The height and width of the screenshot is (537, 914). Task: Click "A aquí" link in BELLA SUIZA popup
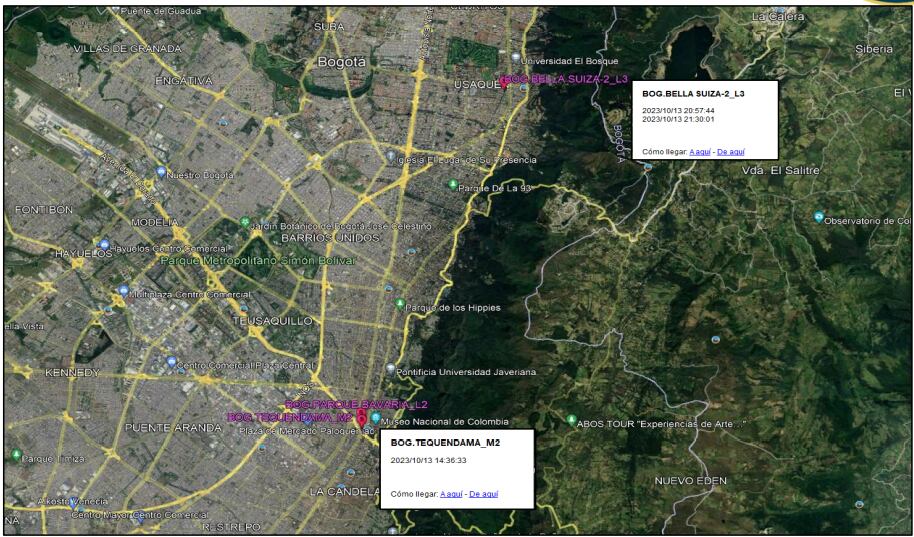[x=700, y=152]
